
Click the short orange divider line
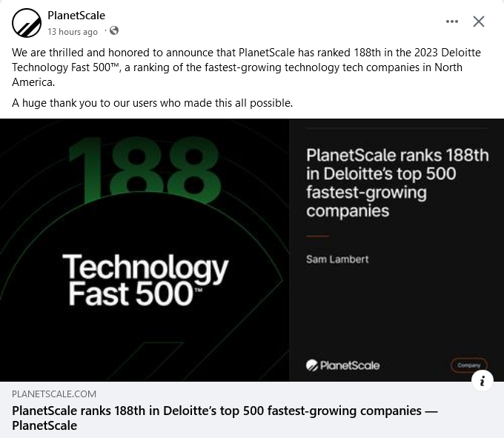point(317,236)
